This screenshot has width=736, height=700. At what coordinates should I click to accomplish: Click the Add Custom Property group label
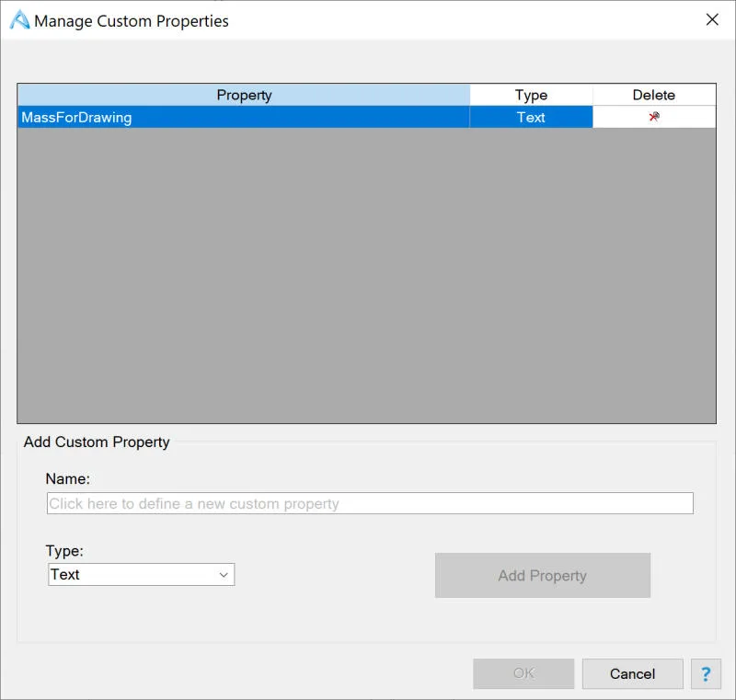(x=97, y=442)
